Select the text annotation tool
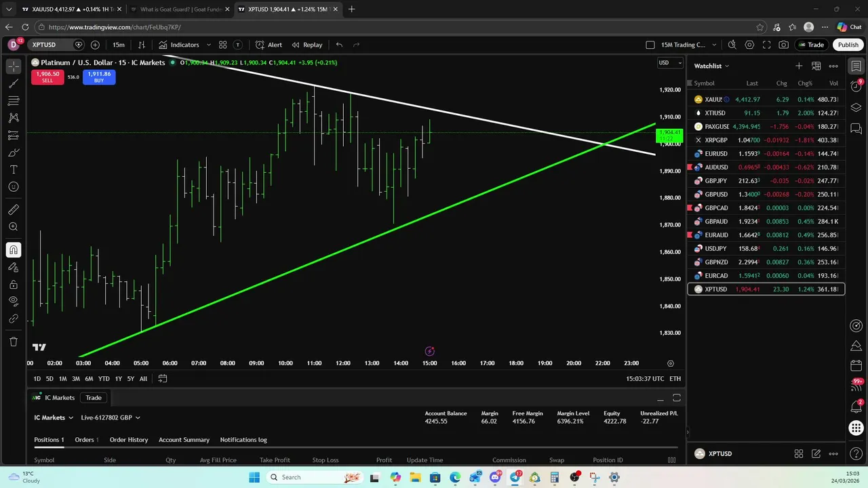The width and height of the screenshot is (868, 488). [14, 169]
